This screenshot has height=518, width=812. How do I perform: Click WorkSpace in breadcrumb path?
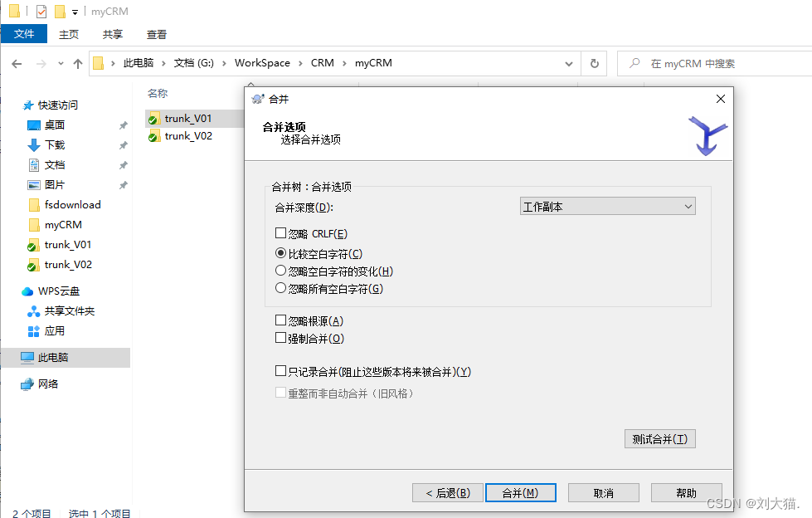pos(262,63)
